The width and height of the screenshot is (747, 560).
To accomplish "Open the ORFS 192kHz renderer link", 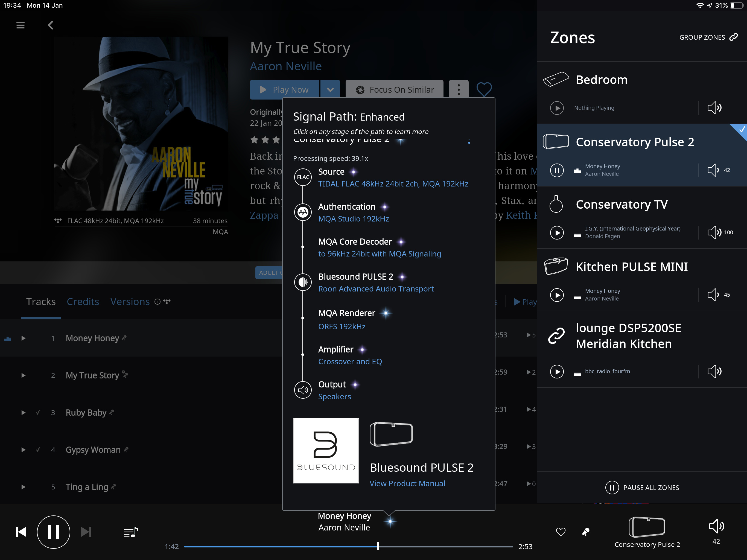I will 342,326.
